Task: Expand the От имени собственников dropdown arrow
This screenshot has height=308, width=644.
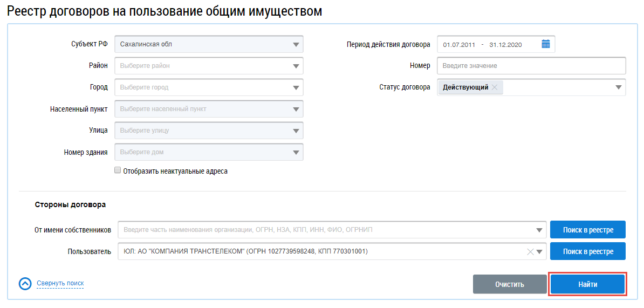Action: 539,230
